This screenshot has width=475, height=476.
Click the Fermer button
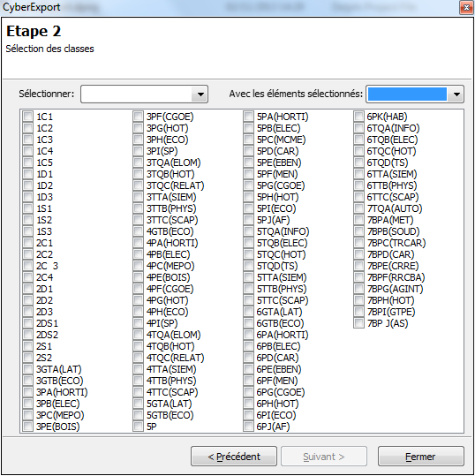[420, 456]
